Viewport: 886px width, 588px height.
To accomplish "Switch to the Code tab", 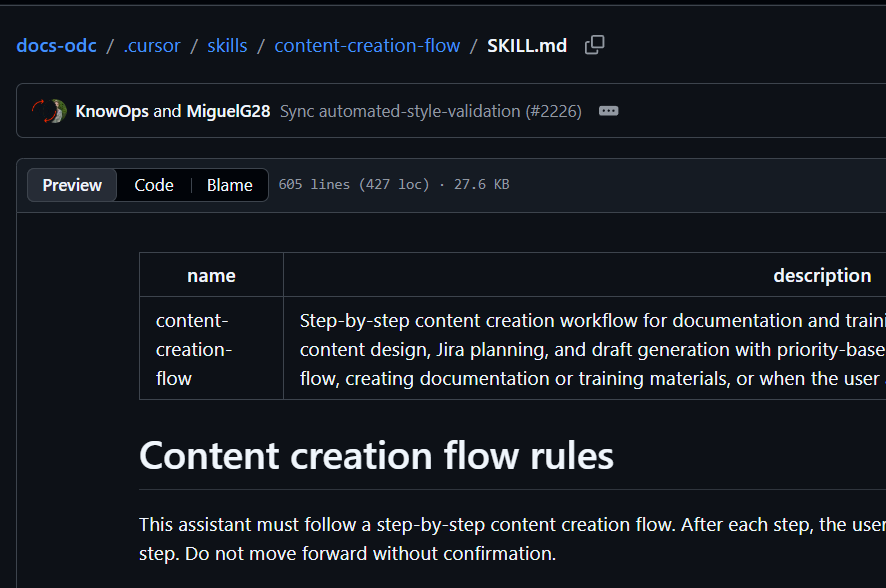I will click(154, 185).
